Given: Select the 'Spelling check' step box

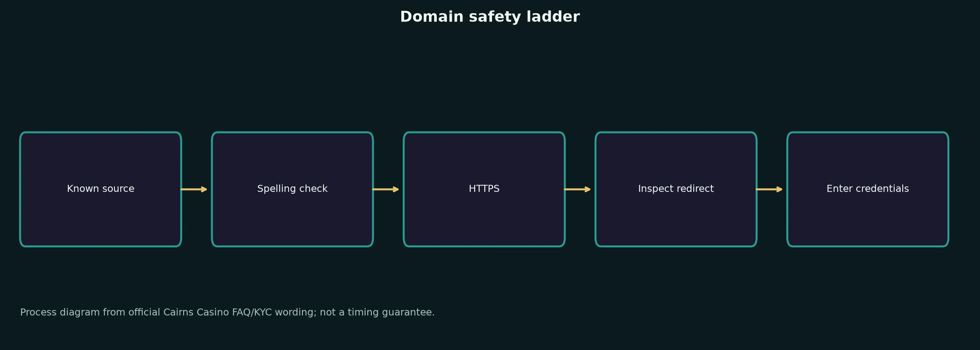Looking at the screenshot, I should pyautogui.click(x=292, y=189).
